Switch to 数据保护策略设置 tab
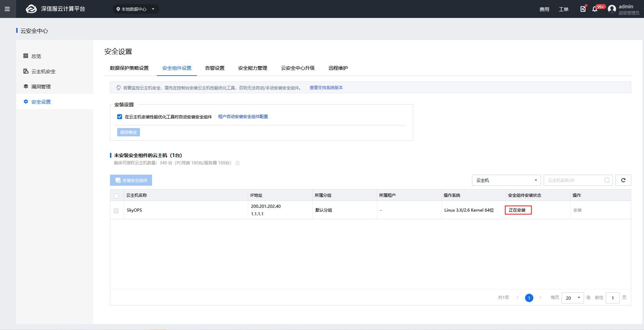The image size is (644, 330). pyautogui.click(x=129, y=68)
